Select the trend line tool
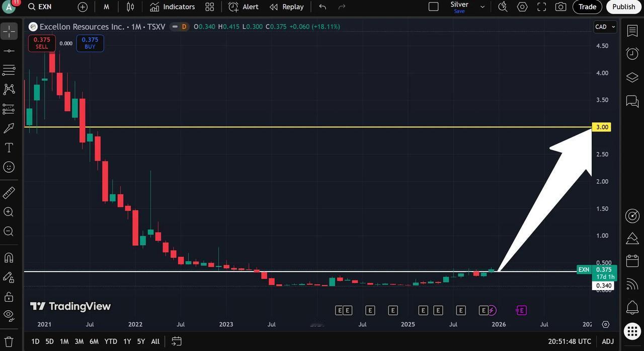This screenshot has height=351, width=644. tap(9, 51)
